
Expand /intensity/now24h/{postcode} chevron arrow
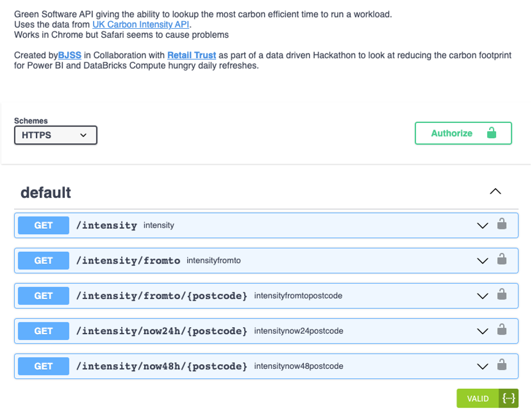coord(483,332)
